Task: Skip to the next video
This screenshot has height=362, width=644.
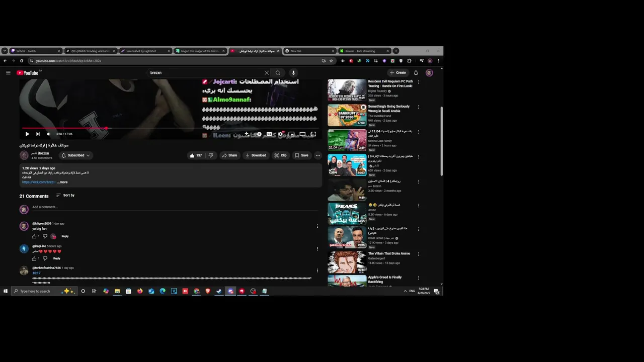Action: click(38, 134)
